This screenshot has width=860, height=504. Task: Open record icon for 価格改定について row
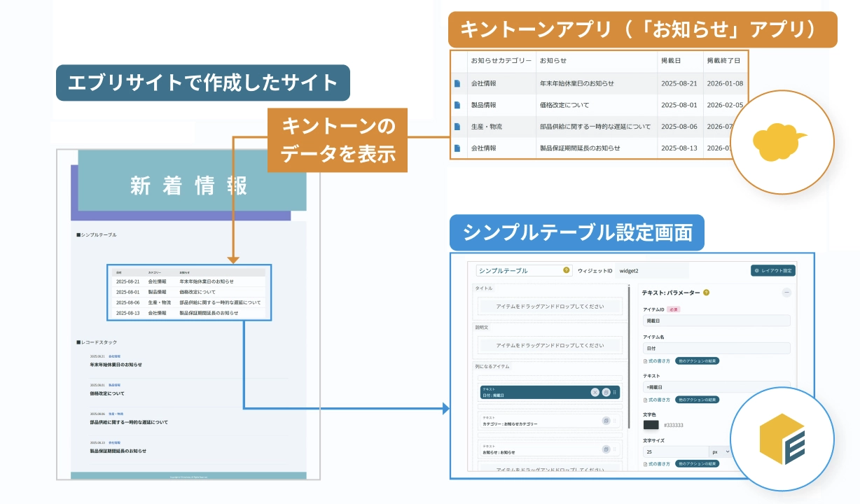pyautogui.click(x=457, y=105)
